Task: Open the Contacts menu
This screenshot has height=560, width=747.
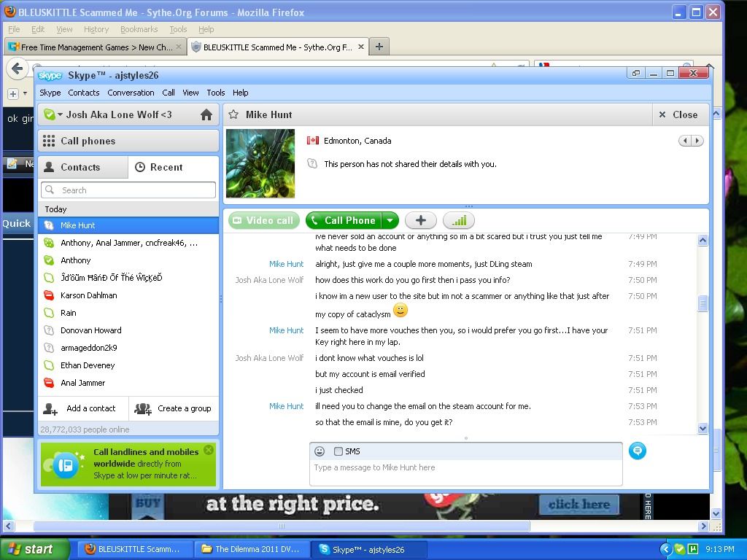Action: click(84, 93)
